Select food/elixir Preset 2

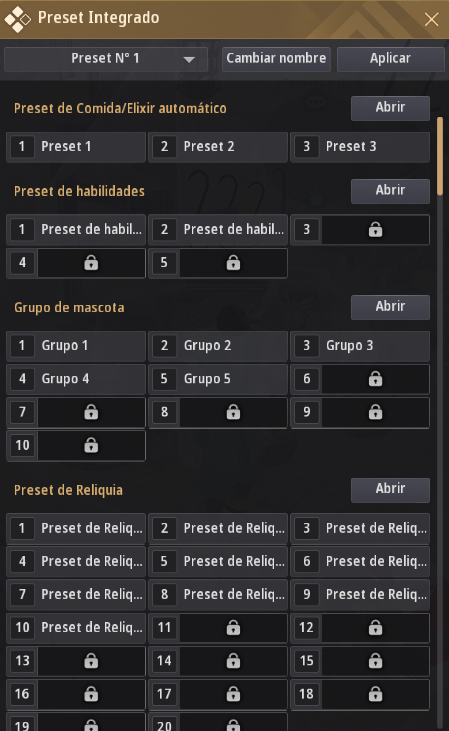(x=218, y=147)
